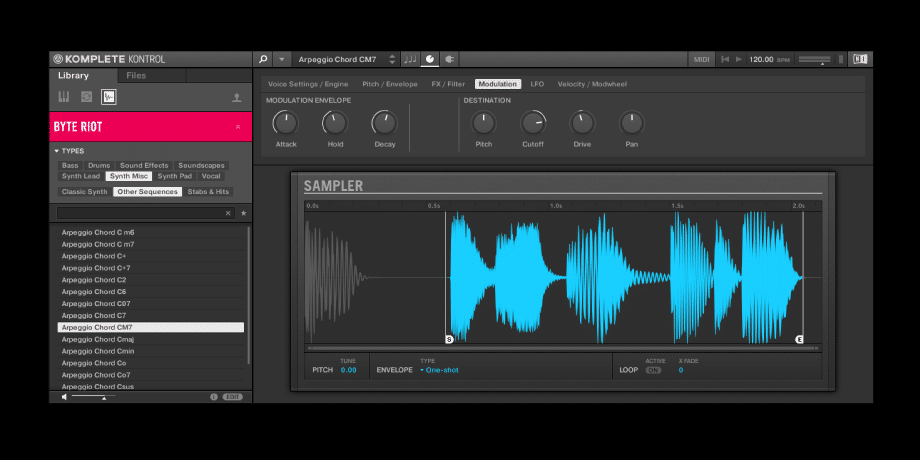Open the dropdown arrow beside search icon

tap(282, 59)
